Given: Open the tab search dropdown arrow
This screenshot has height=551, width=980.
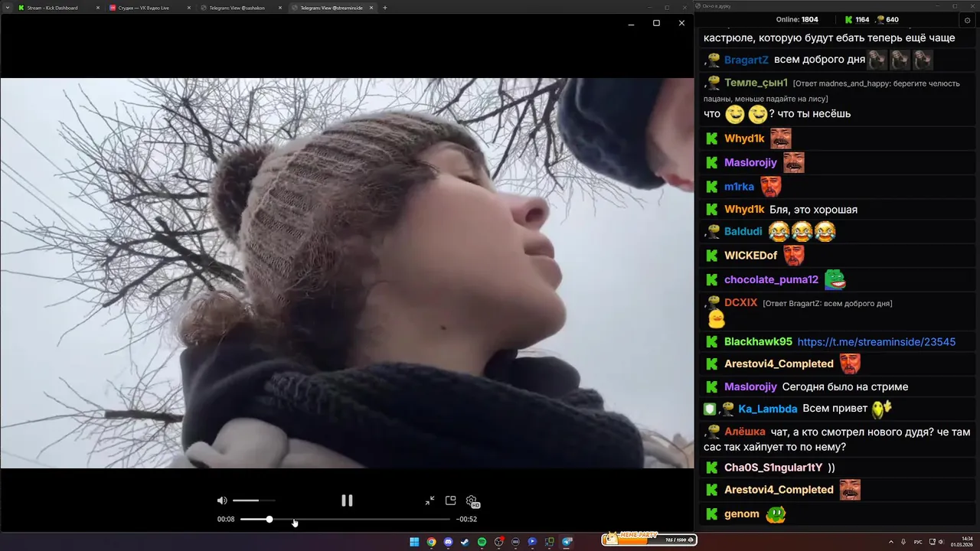Looking at the screenshot, I should tap(7, 8).
